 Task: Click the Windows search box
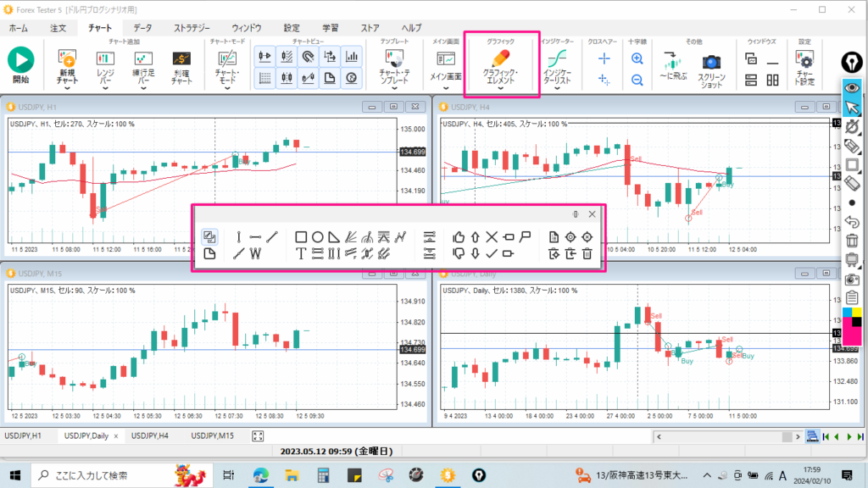122,475
